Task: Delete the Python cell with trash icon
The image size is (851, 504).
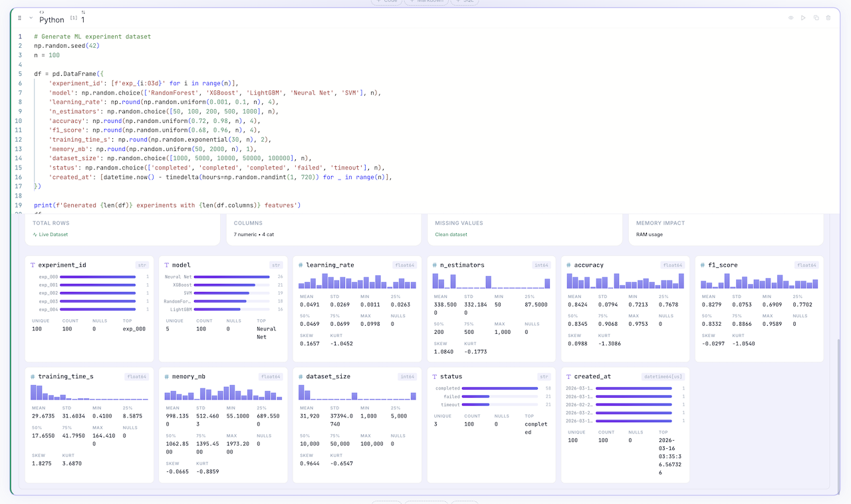Action: pyautogui.click(x=828, y=18)
